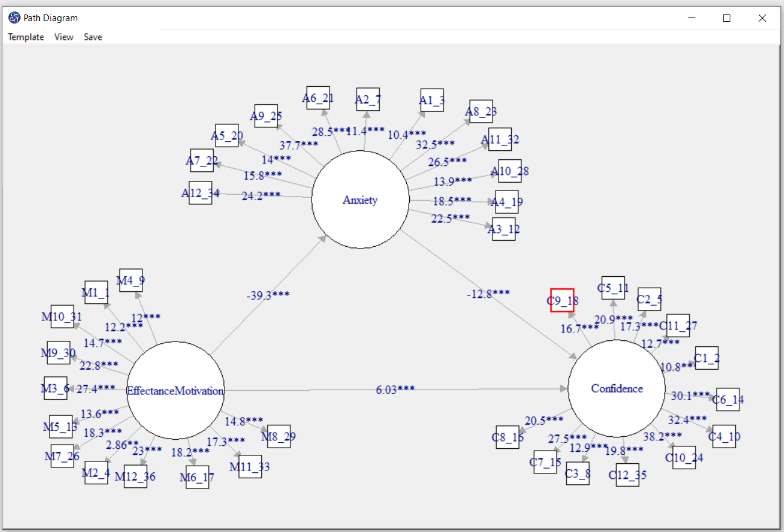
Task: Open the View menu
Action: pyautogui.click(x=63, y=37)
